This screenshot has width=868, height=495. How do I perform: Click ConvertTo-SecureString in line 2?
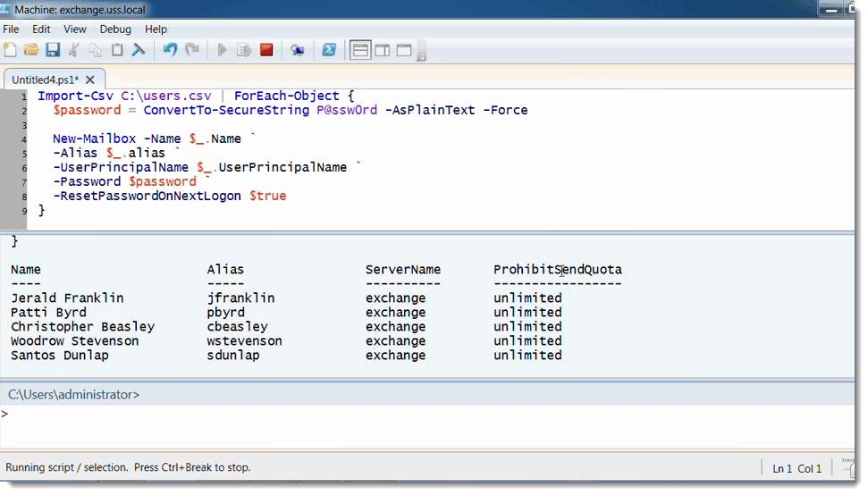[226, 110]
